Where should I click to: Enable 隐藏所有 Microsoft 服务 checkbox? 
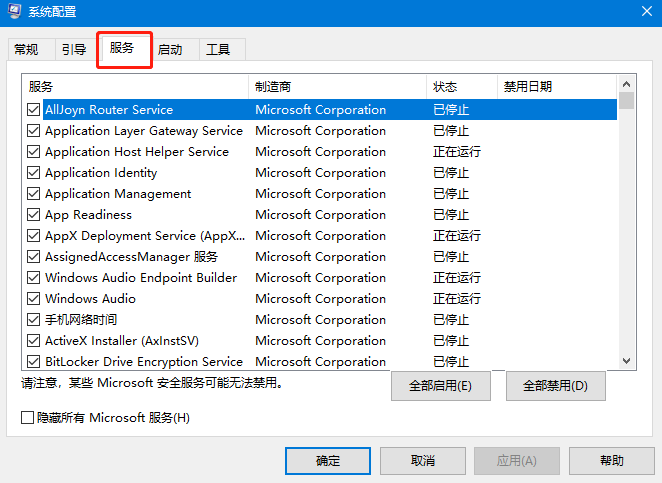pos(28,417)
